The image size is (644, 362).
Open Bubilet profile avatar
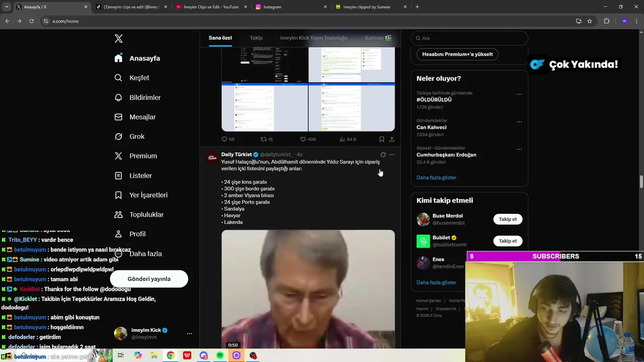point(423,241)
